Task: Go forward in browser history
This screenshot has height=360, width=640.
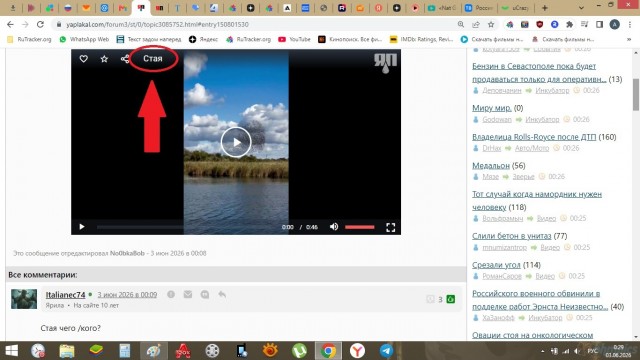Action: [25, 24]
